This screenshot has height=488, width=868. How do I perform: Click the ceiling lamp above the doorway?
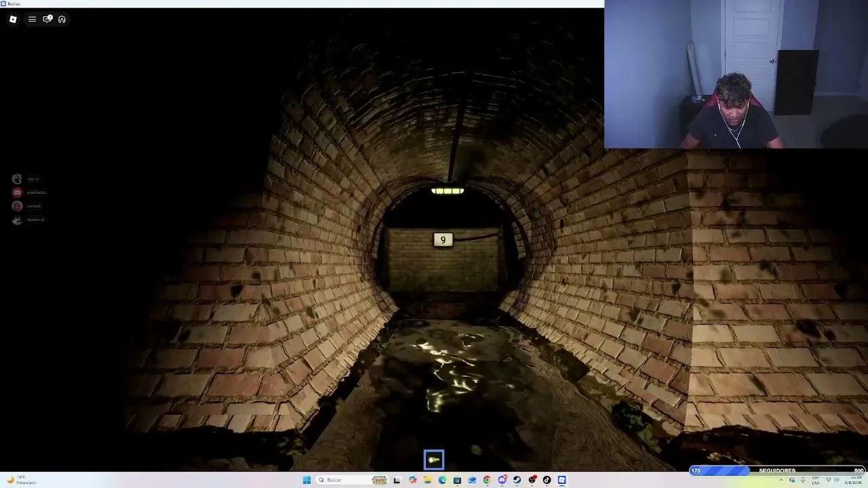click(x=448, y=191)
